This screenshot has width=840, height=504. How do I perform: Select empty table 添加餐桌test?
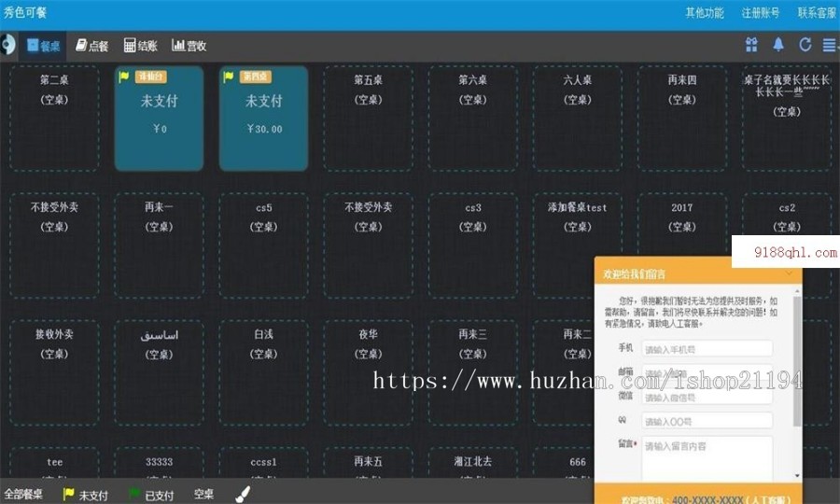pos(578,225)
